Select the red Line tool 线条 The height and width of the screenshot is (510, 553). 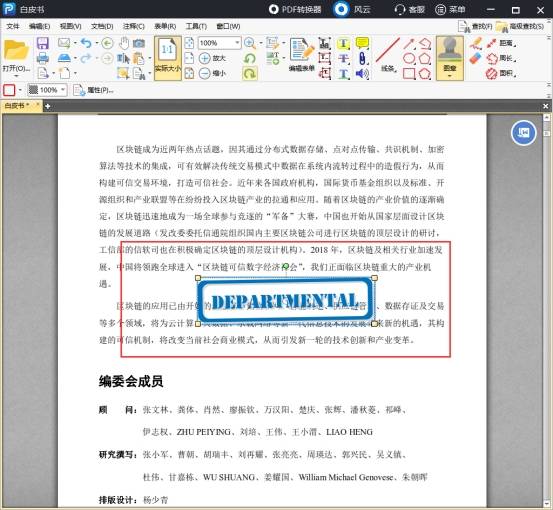(x=388, y=55)
